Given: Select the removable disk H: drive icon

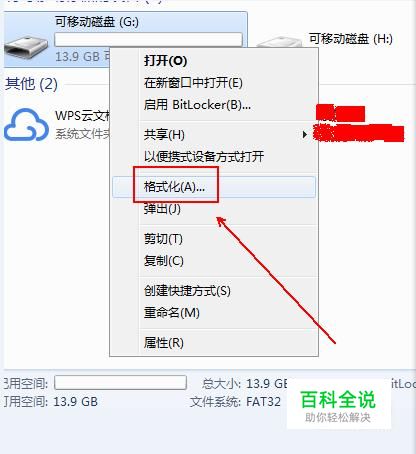Looking at the screenshot, I should pyautogui.click(x=279, y=42).
